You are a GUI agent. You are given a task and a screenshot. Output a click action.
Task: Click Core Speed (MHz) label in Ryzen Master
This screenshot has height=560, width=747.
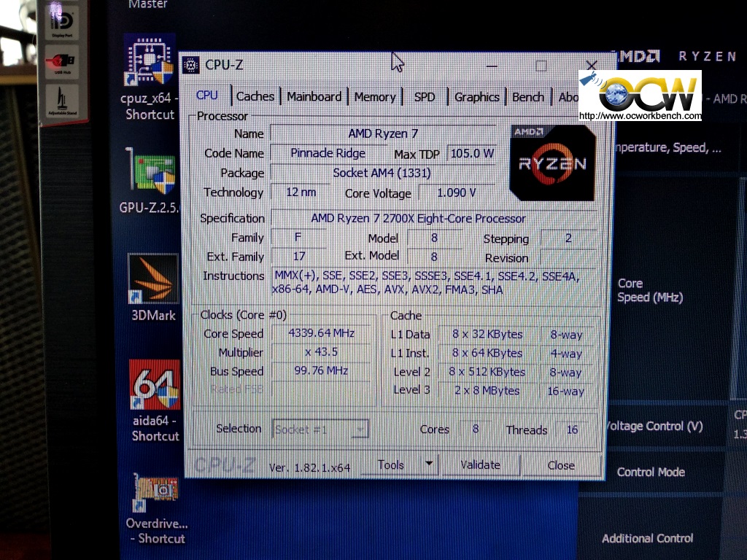(x=650, y=290)
